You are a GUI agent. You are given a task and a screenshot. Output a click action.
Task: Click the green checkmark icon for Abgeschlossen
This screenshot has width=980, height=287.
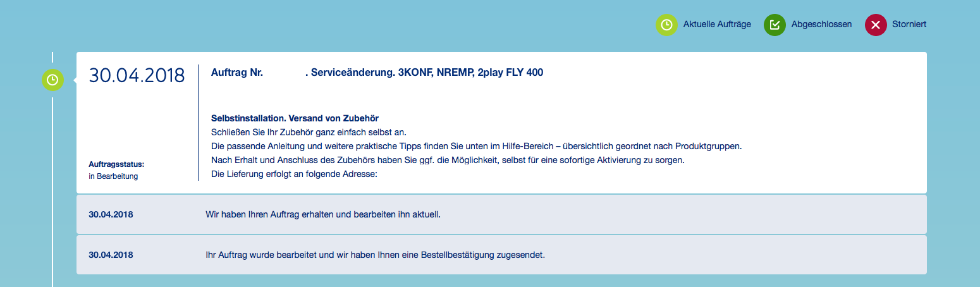point(774,25)
